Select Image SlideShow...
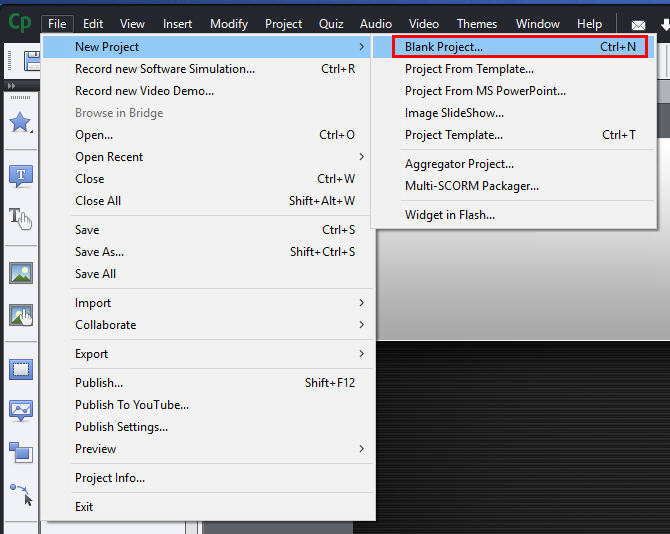670x534 pixels. 514,113
